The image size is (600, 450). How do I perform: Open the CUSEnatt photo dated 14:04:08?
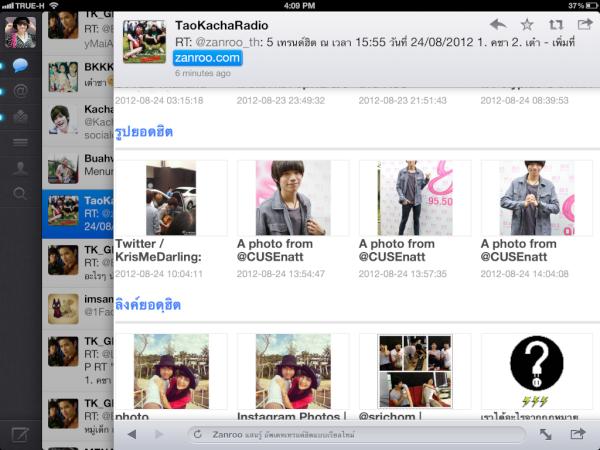coord(537,197)
